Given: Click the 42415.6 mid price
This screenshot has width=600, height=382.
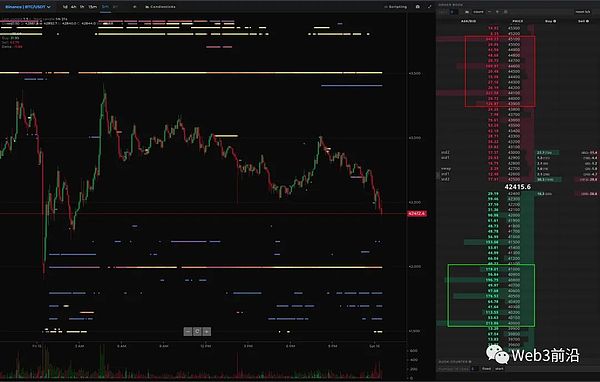Looking at the screenshot, I should 517,187.
